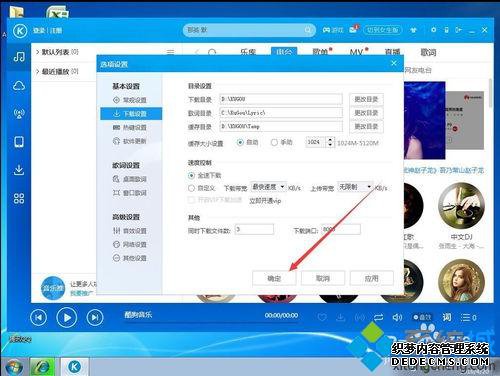
Task: Click 确定 to confirm settings
Action: pos(274,278)
